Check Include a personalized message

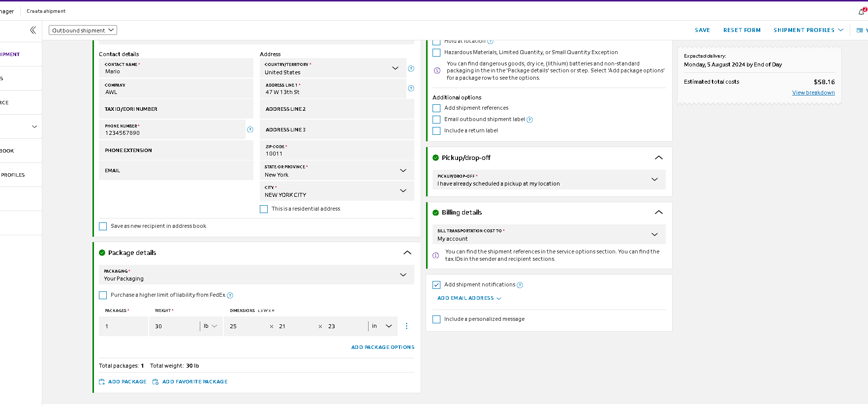point(436,319)
